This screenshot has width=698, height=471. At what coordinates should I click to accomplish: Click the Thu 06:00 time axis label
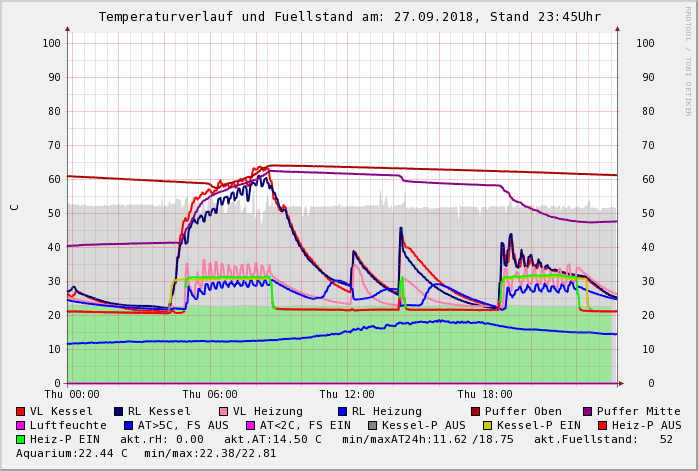tap(210, 394)
